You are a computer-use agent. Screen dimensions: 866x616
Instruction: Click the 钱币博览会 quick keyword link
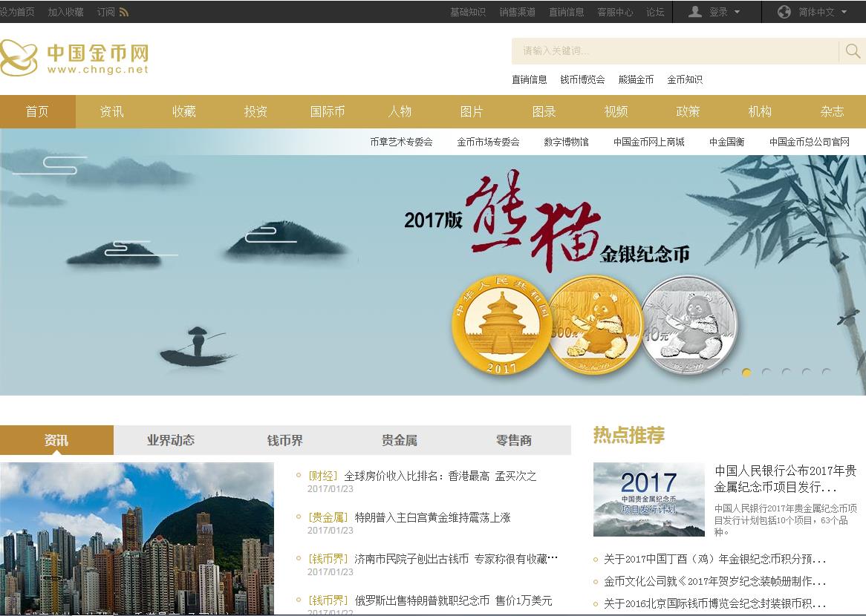[x=583, y=79]
